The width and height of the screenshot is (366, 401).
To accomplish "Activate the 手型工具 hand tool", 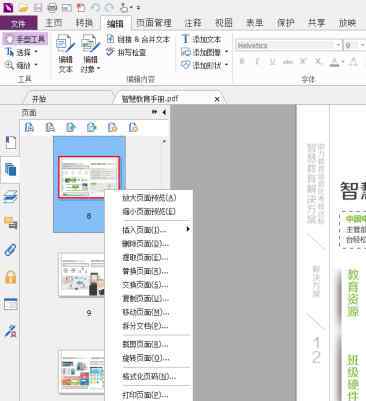I will (25, 39).
